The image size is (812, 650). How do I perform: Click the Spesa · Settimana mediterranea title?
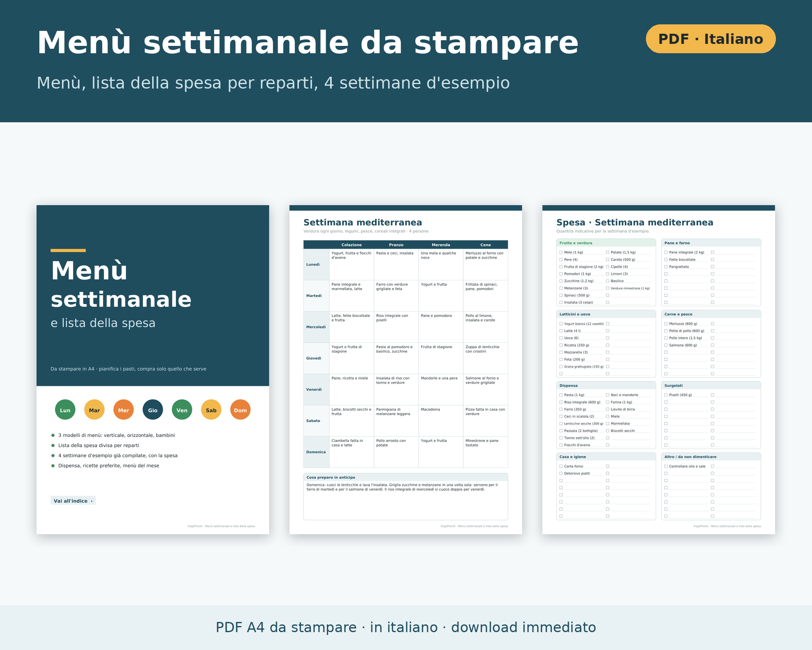tap(635, 223)
